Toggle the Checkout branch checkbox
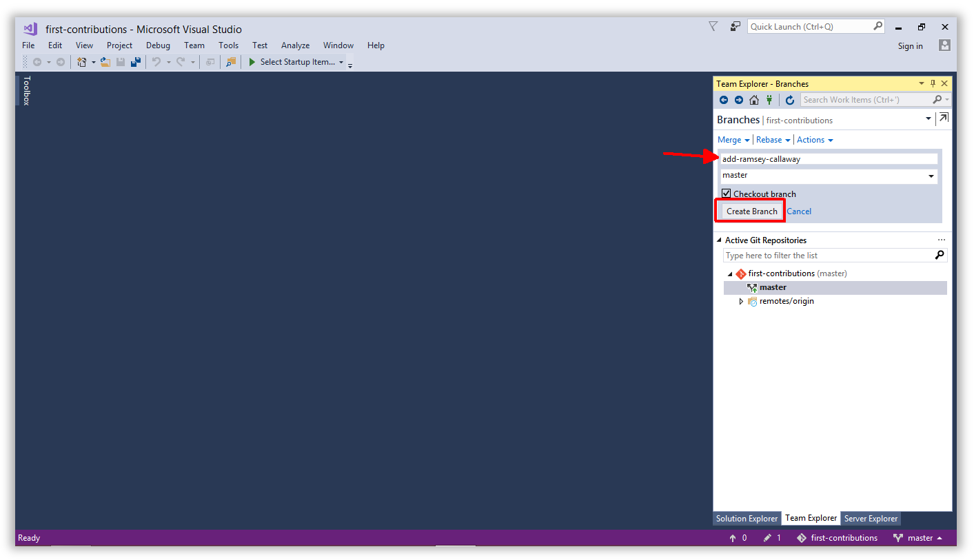 tap(726, 194)
